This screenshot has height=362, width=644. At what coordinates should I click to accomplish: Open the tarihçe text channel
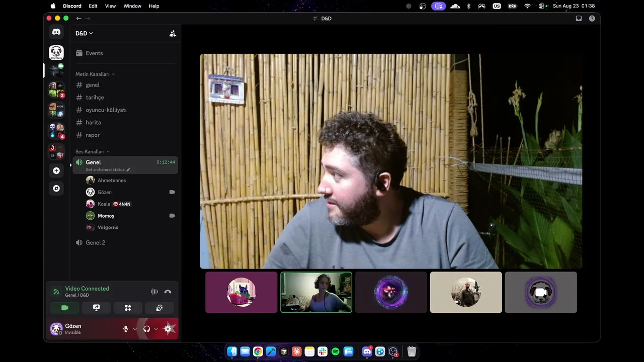click(126, 98)
